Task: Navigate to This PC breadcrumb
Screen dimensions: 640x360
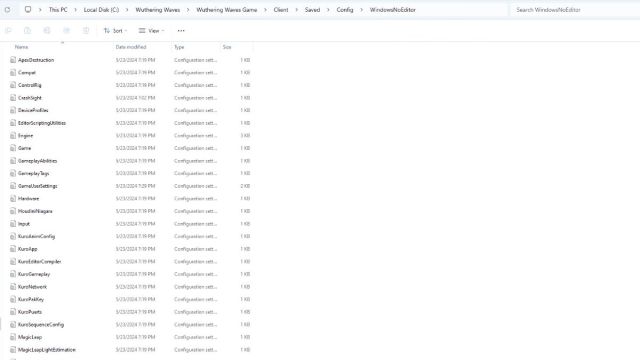Action: [58, 10]
